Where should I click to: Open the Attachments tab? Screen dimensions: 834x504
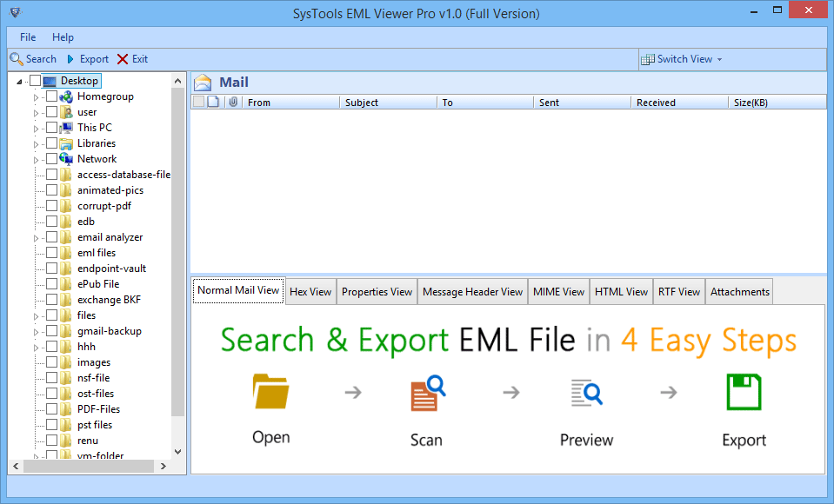coord(740,291)
